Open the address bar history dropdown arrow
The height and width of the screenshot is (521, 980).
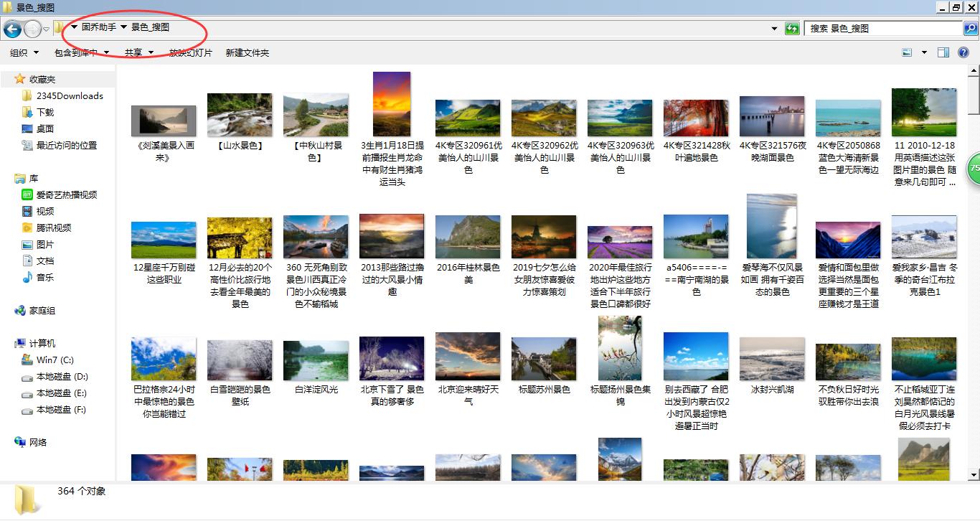click(773, 28)
